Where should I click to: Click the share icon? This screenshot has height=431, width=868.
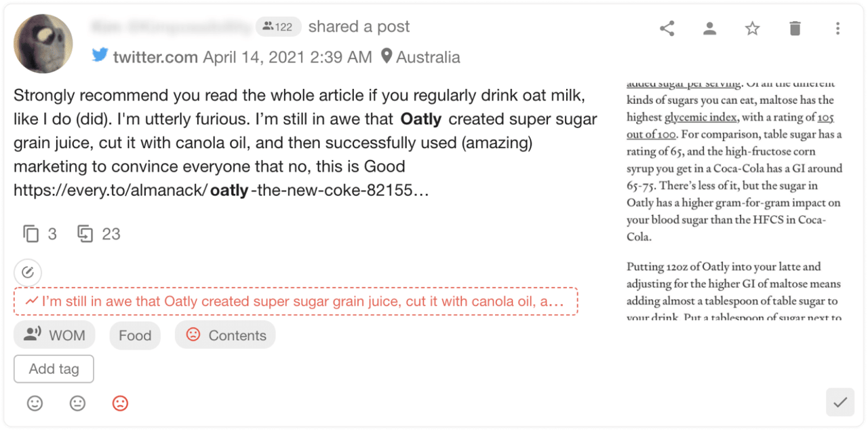[x=667, y=29]
